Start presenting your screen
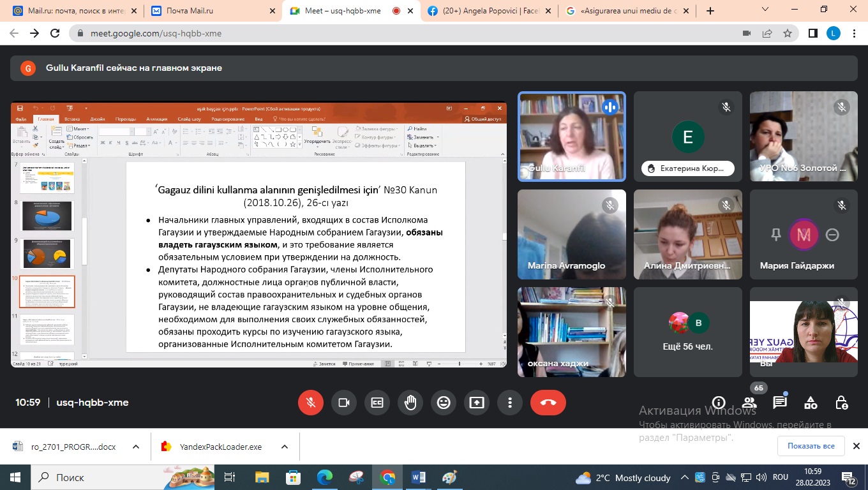Screen dimensions: 868x490 click(477, 403)
